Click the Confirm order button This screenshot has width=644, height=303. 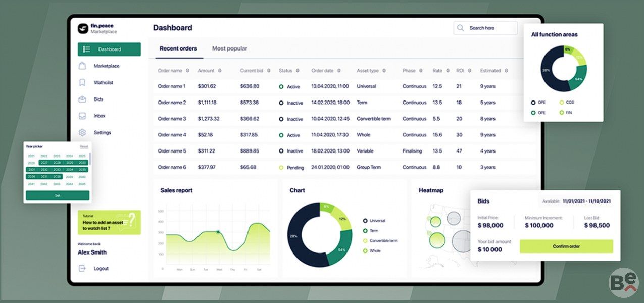coord(566,246)
